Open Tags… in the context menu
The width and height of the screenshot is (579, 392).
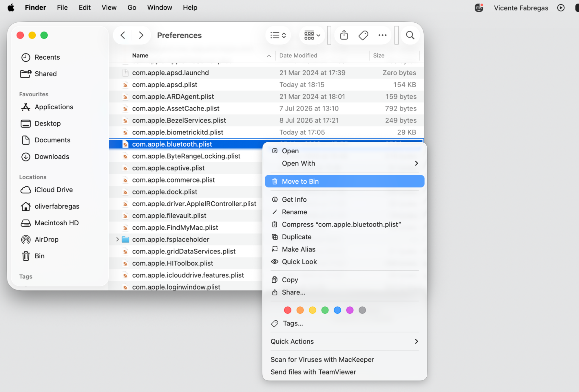pyautogui.click(x=345, y=323)
